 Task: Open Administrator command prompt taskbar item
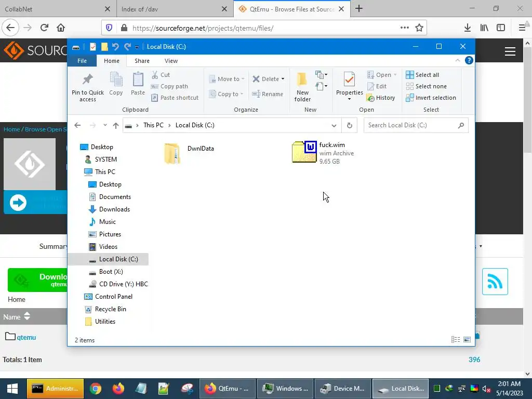click(x=55, y=389)
